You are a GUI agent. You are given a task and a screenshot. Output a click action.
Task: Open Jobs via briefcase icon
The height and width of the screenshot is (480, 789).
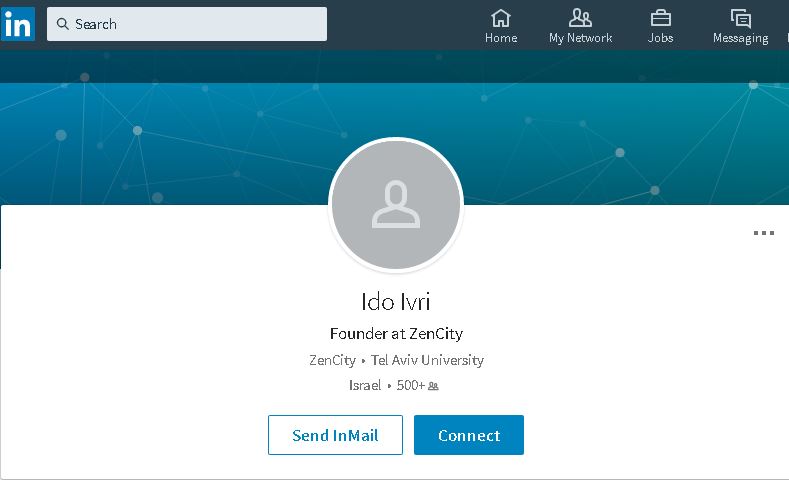pos(660,17)
